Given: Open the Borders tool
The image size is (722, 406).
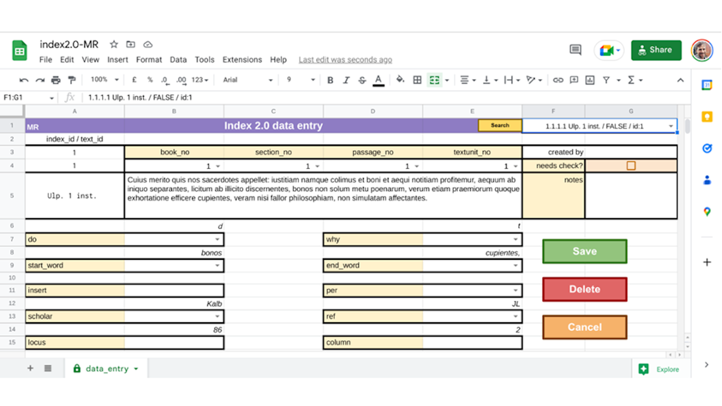Looking at the screenshot, I should pyautogui.click(x=417, y=80).
